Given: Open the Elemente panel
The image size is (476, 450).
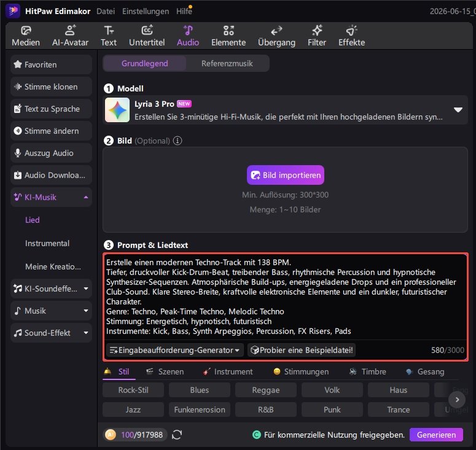Looking at the screenshot, I should tap(228, 36).
